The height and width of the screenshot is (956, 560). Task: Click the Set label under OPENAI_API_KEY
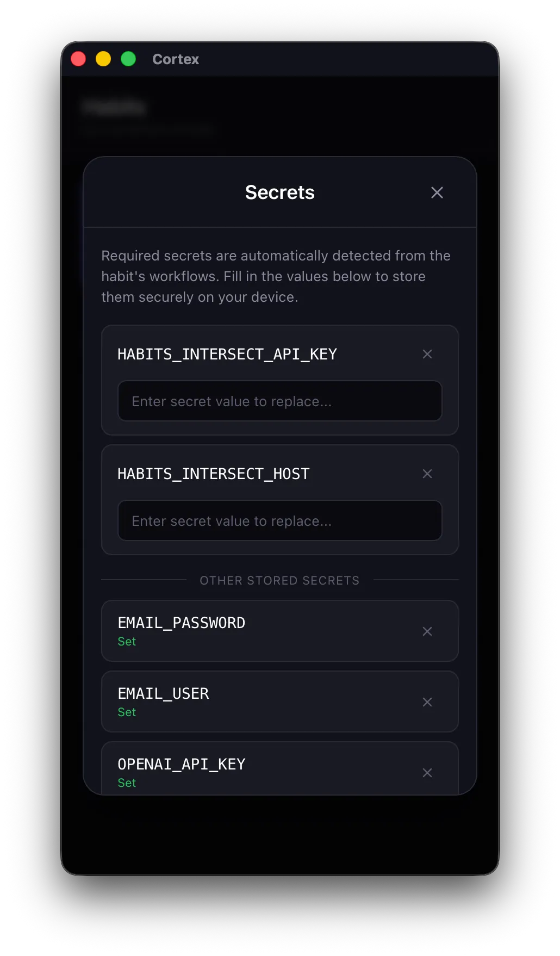pos(127,783)
